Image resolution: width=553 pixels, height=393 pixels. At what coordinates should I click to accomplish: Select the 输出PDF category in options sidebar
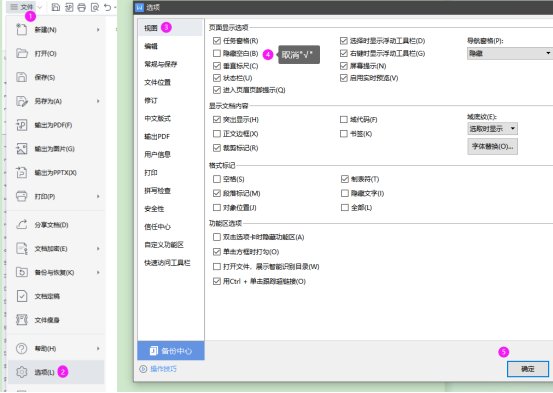157,137
